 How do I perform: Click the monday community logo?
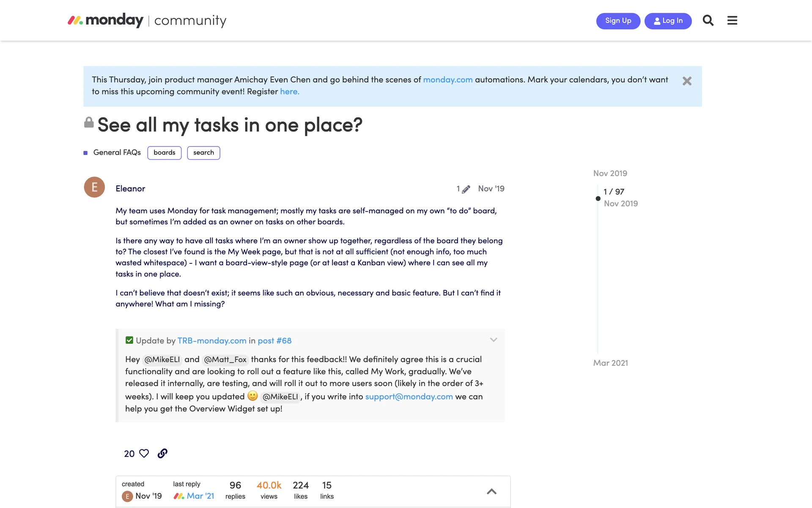[x=147, y=20]
